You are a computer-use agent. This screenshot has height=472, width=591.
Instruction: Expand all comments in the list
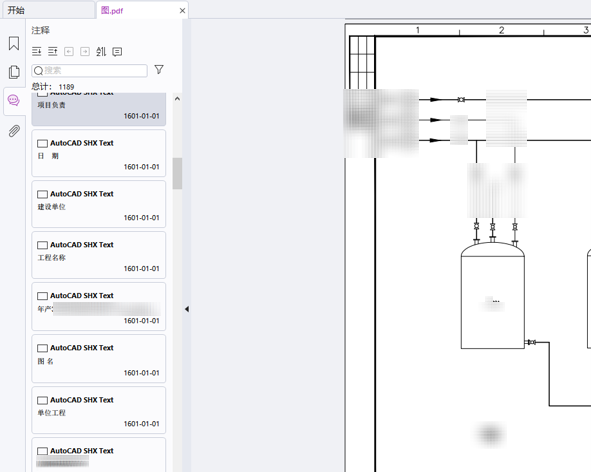click(x=37, y=51)
